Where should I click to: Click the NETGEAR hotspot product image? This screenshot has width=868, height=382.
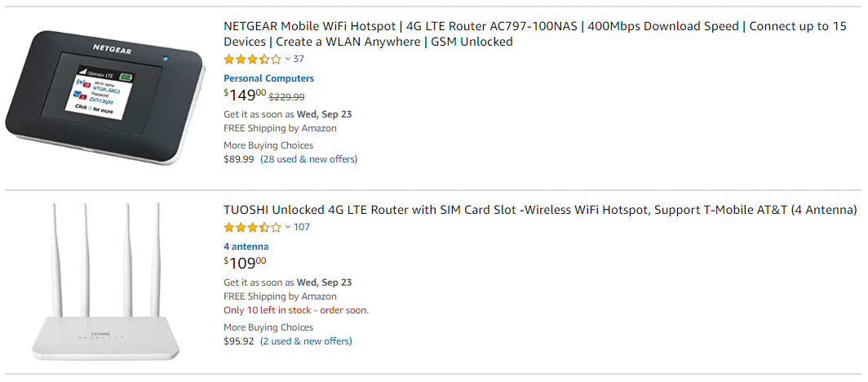[x=104, y=97]
